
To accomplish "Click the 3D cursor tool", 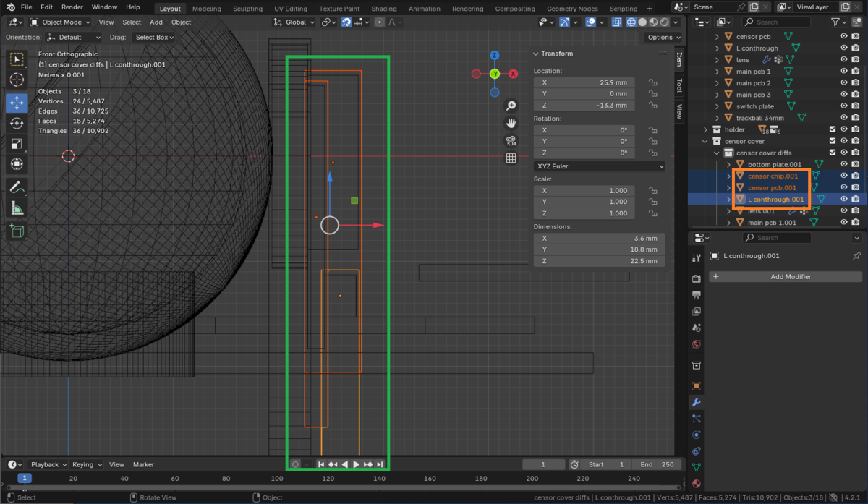I will point(17,80).
